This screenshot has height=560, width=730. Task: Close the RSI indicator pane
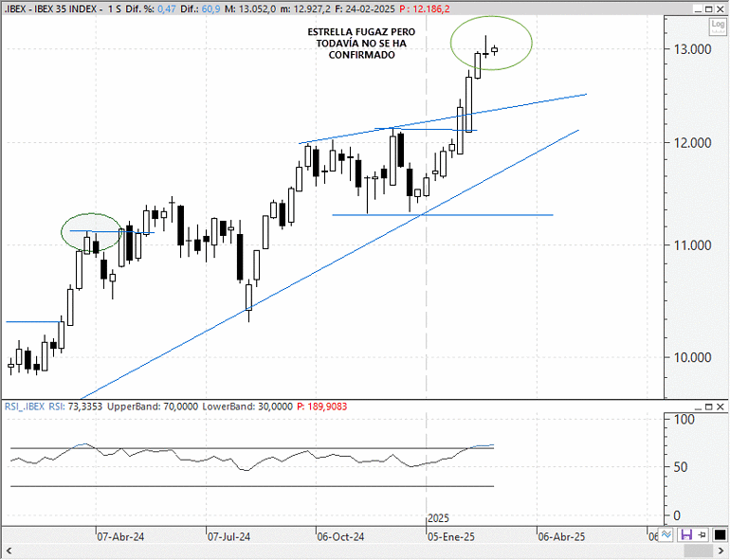721,406
